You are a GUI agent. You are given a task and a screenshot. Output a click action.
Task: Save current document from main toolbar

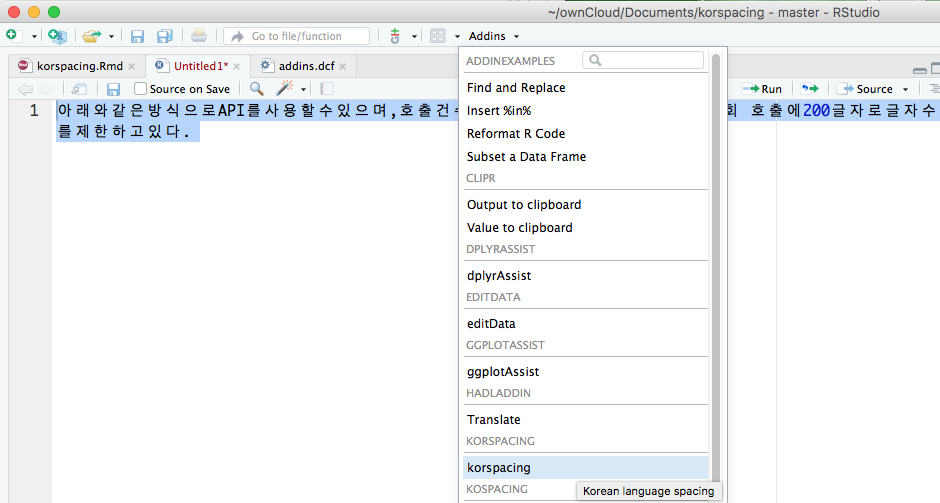tap(137, 36)
